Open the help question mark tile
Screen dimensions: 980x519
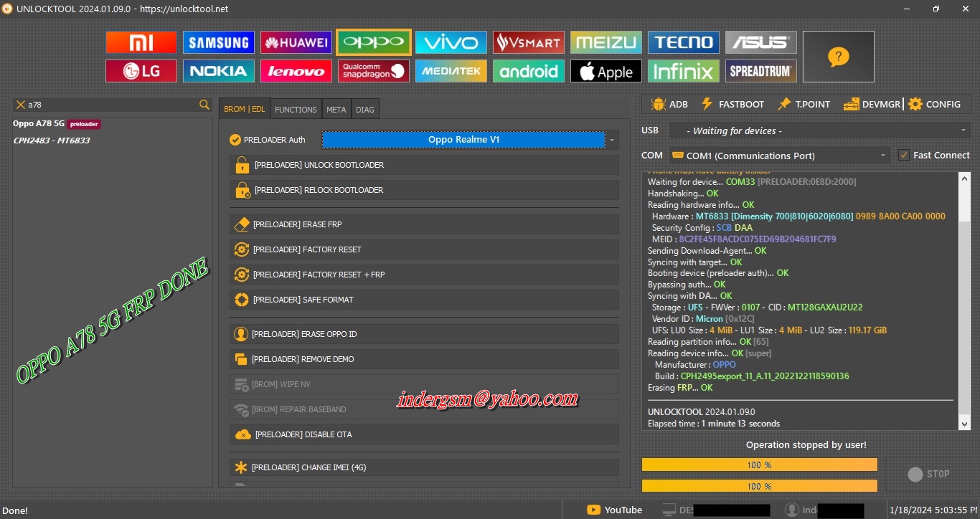[x=838, y=57]
